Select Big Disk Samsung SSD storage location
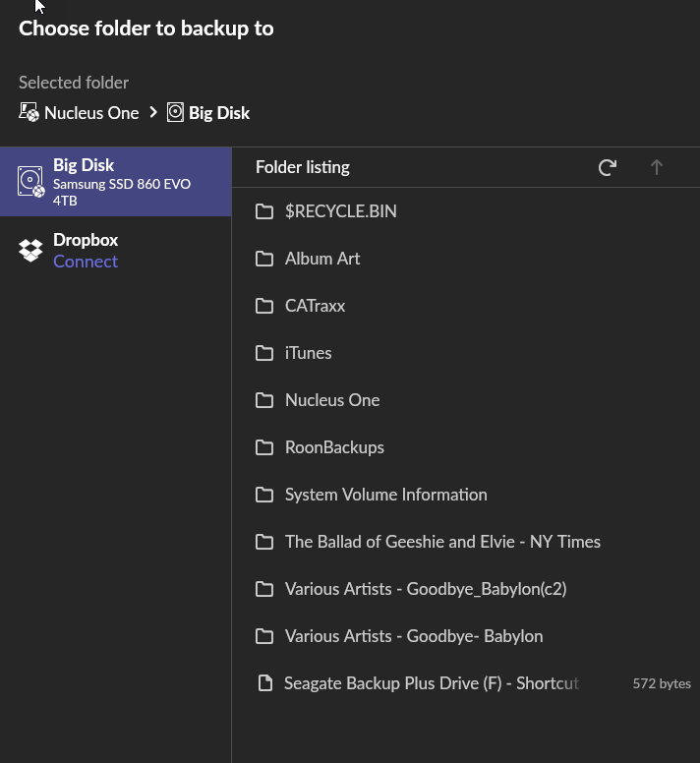Image resolution: width=700 pixels, height=763 pixels. pos(122,182)
